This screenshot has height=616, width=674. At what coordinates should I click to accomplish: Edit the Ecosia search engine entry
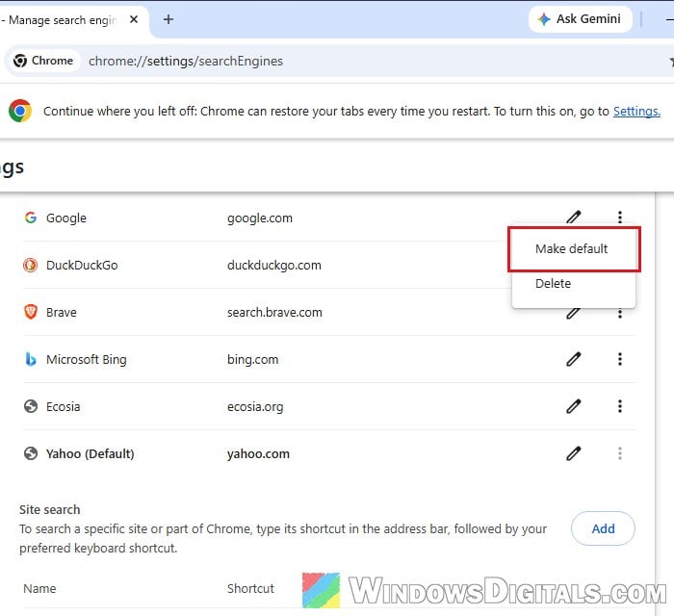point(574,406)
